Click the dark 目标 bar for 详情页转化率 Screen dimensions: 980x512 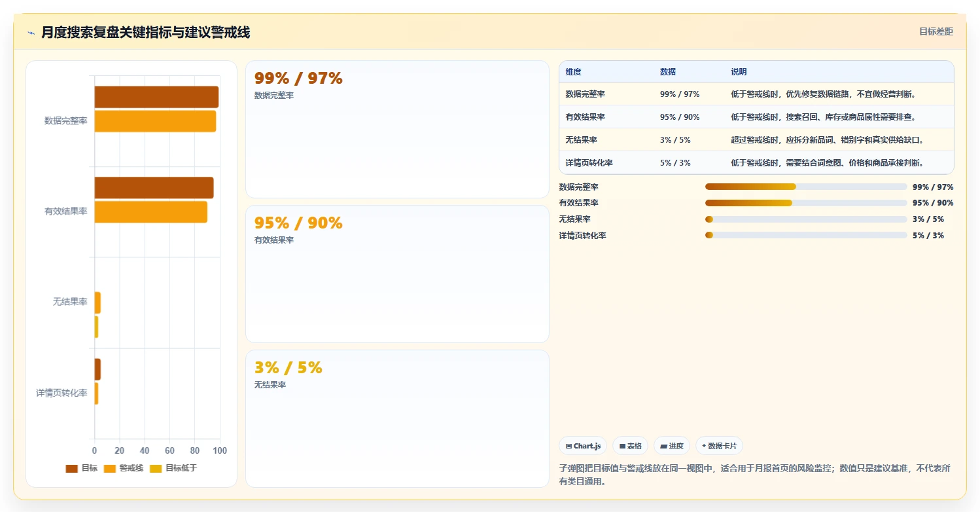pos(97,369)
